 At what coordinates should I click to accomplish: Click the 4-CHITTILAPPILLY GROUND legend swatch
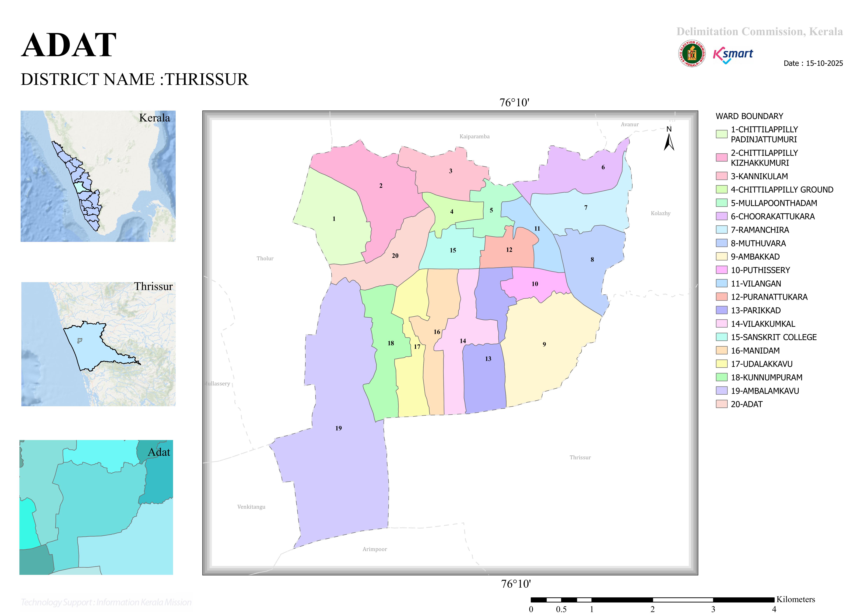point(722,189)
